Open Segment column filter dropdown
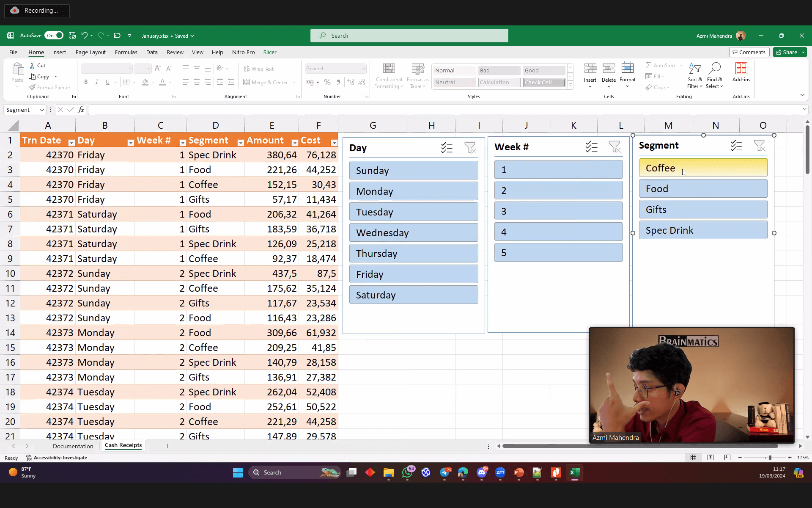This screenshot has width=812, height=508. click(240, 143)
